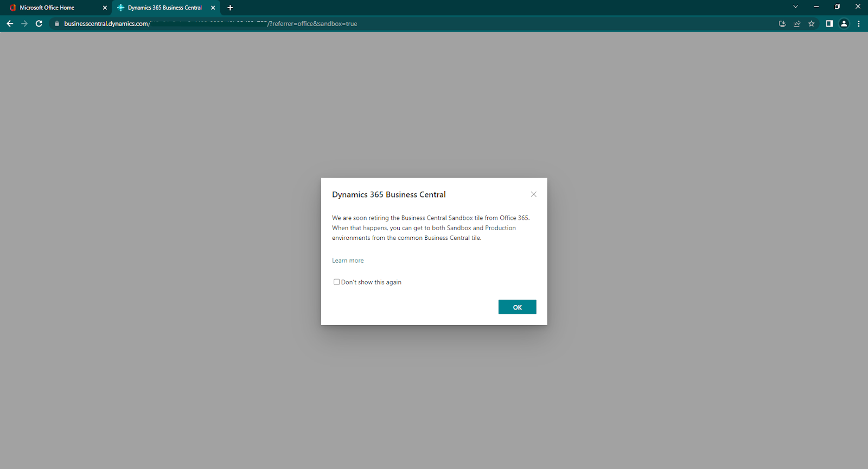Install the app via the address bar icon
The height and width of the screenshot is (469, 868).
point(782,23)
